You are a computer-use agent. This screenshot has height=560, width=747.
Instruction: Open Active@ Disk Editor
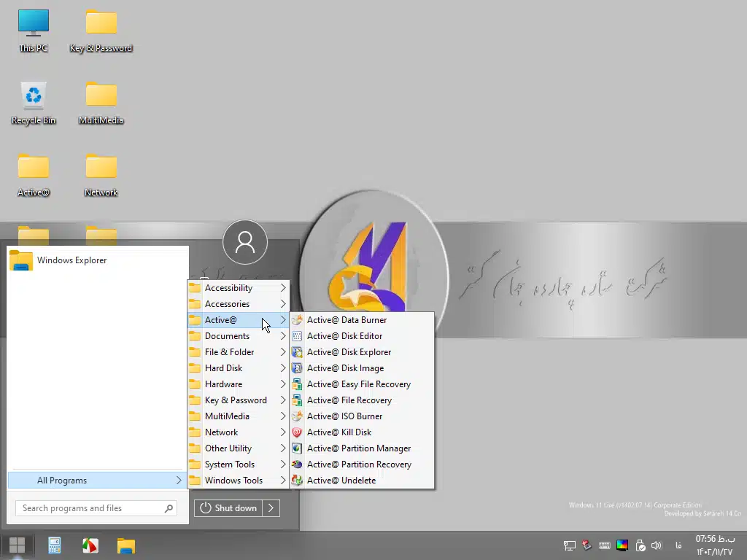pos(344,336)
